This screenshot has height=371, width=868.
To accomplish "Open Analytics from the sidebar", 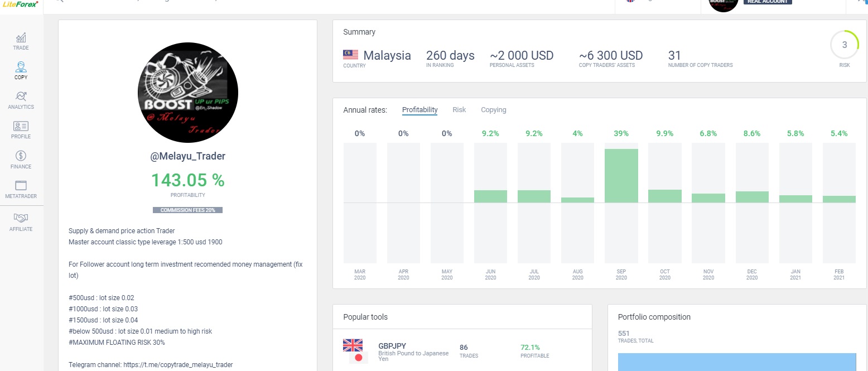I will tap(21, 101).
